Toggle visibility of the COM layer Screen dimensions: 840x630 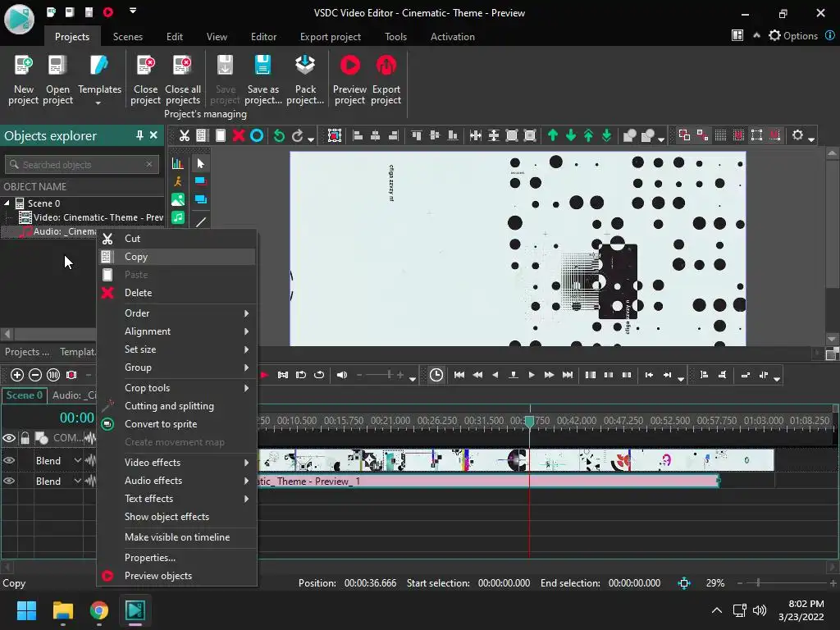[x=9, y=438]
